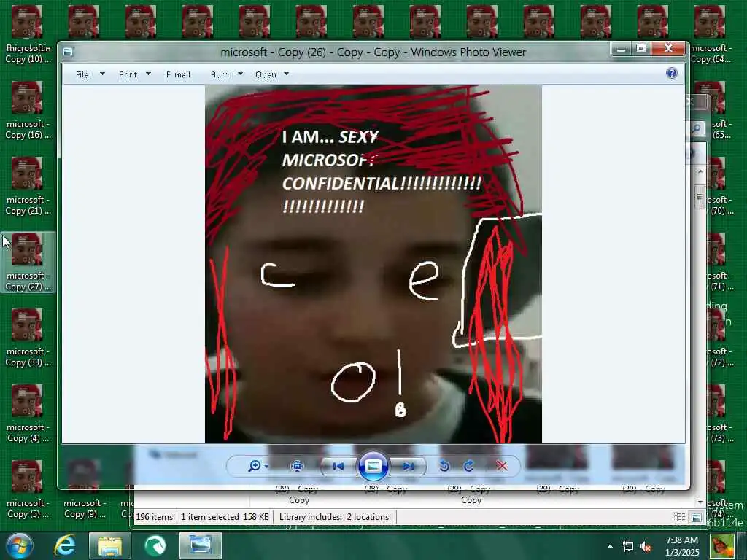The width and height of the screenshot is (747, 560).
Task: Click the E-mail toolbar item
Action: point(178,74)
